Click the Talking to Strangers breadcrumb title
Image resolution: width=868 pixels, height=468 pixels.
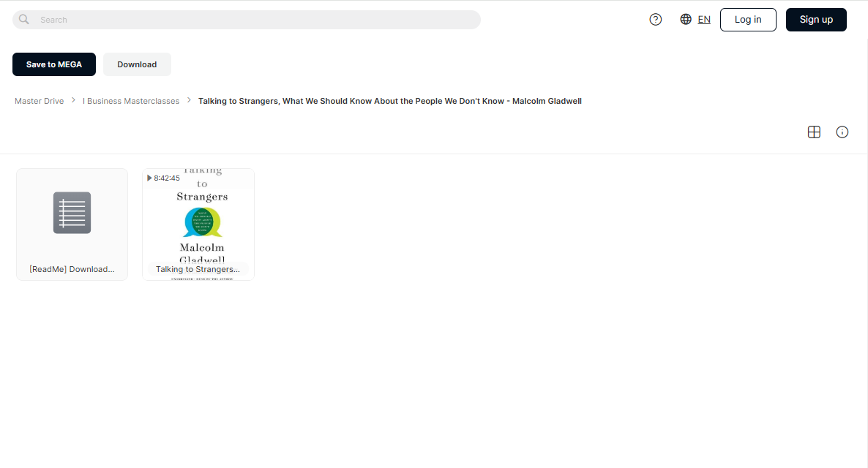coord(389,101)
